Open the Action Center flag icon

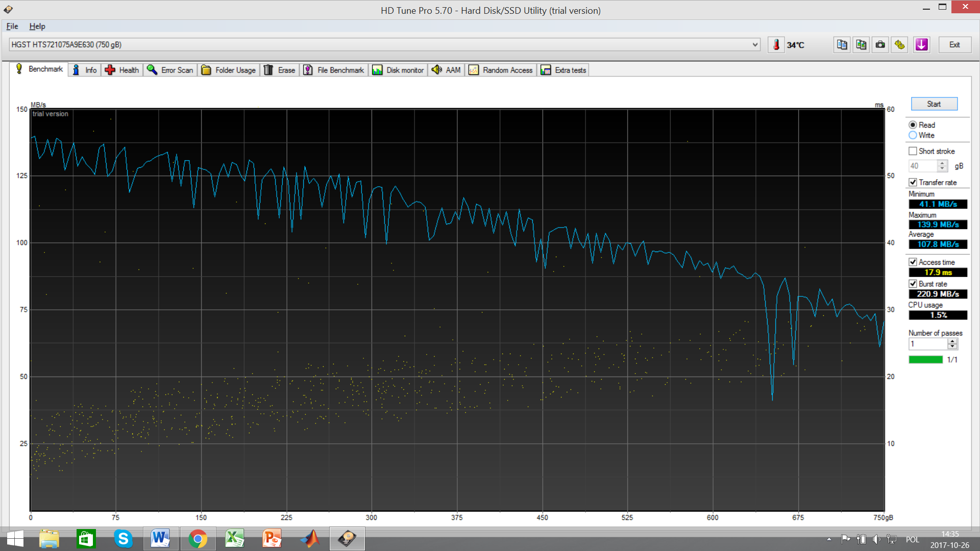(x=846, y=539)
